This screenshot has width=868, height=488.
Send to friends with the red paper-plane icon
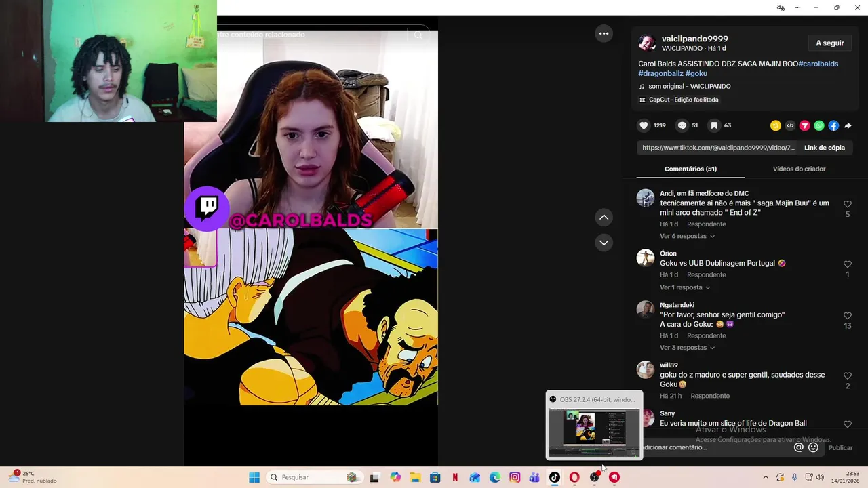click(x=805, y=125)
